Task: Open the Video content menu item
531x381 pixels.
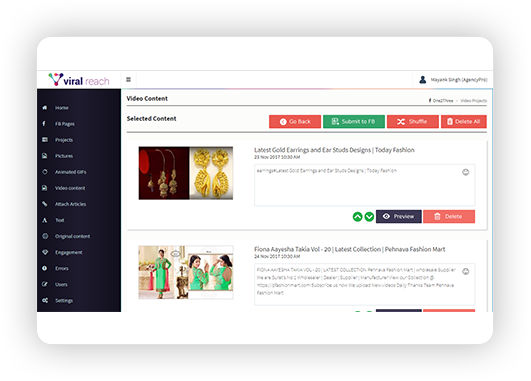Action: coord(70,188)
